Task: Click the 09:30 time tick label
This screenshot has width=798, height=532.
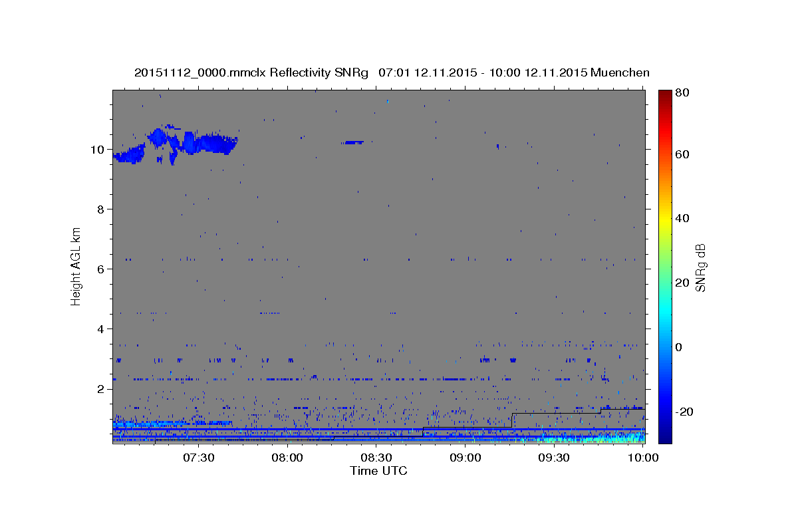Action: point(553,458)
